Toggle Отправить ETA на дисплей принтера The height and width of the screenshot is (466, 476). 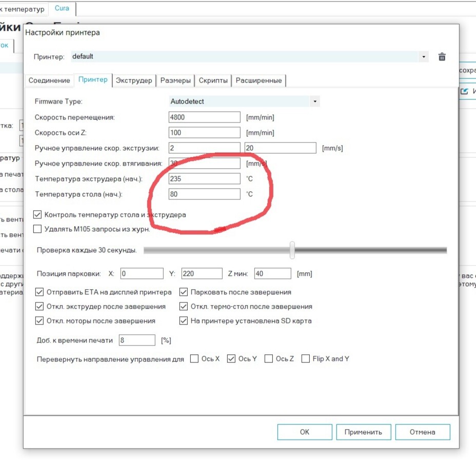pyautogui.click(x=39, y=292)
